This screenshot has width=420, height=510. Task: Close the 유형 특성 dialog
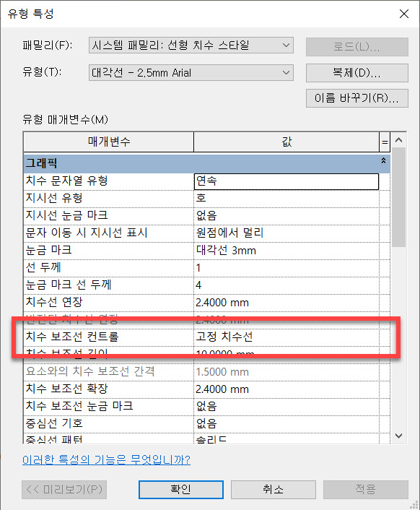403,14
